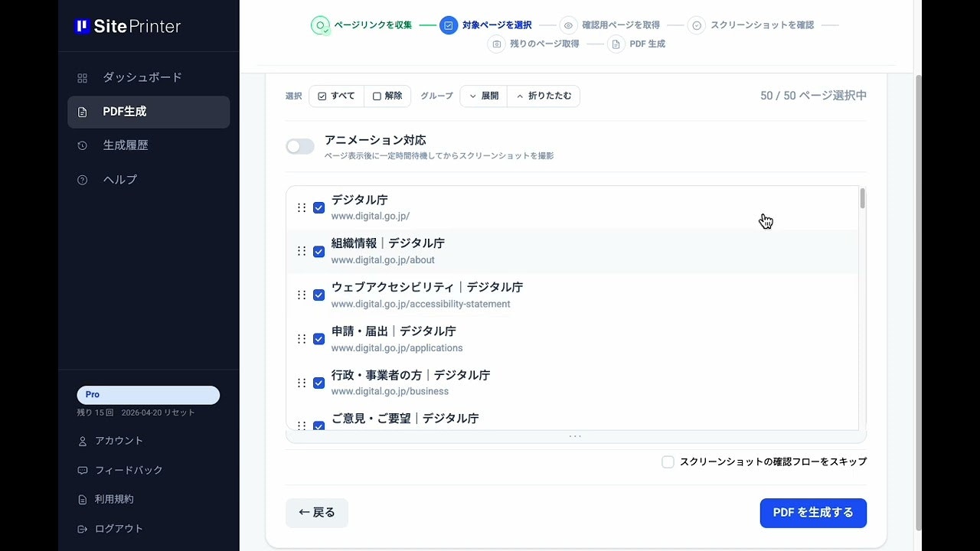Viewport: 980px width, 551px height.
Task: Click the 50 / 50 ページ選択中 counter
Action: click(x=813, y=96)
